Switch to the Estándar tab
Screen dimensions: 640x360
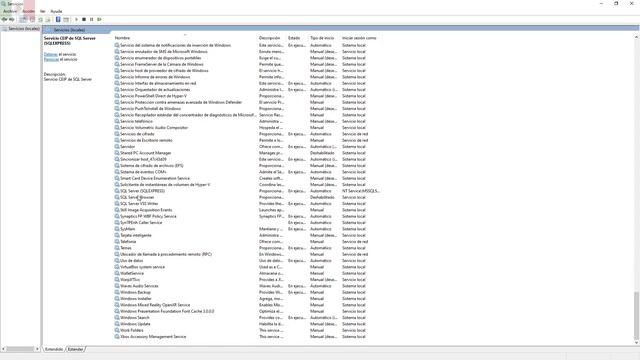pyautogui.click(x=75, y=349)
